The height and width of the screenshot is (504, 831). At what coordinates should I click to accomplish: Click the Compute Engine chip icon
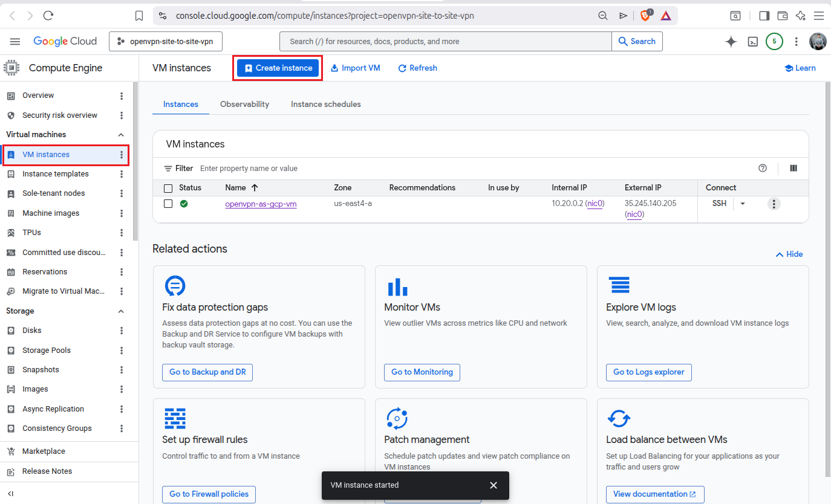[11, 68]
